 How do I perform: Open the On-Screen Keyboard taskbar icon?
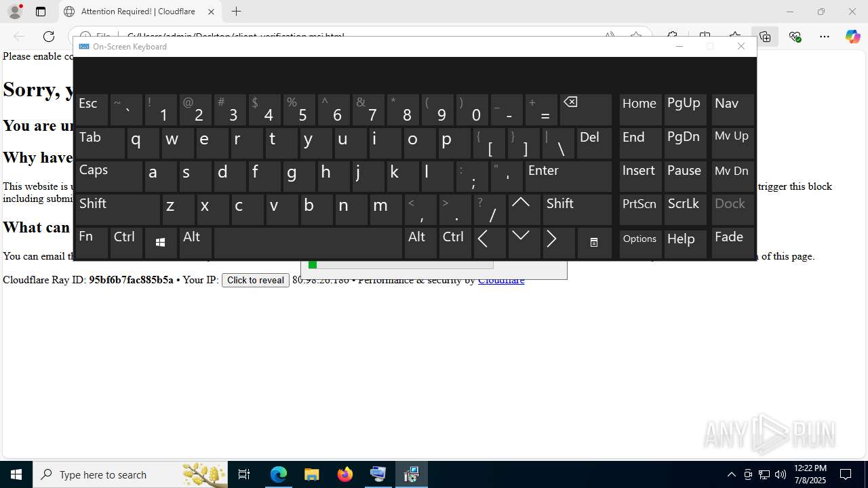pos(378,474)
